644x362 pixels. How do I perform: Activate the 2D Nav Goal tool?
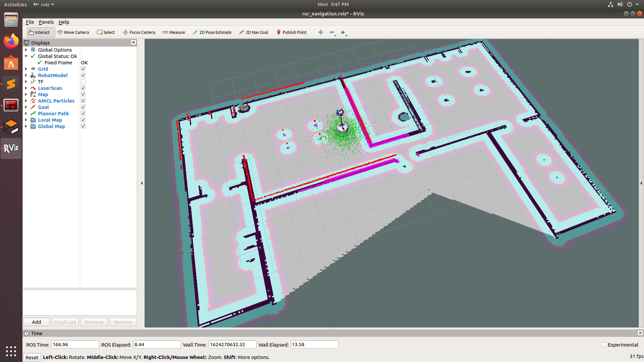[254, 32]
